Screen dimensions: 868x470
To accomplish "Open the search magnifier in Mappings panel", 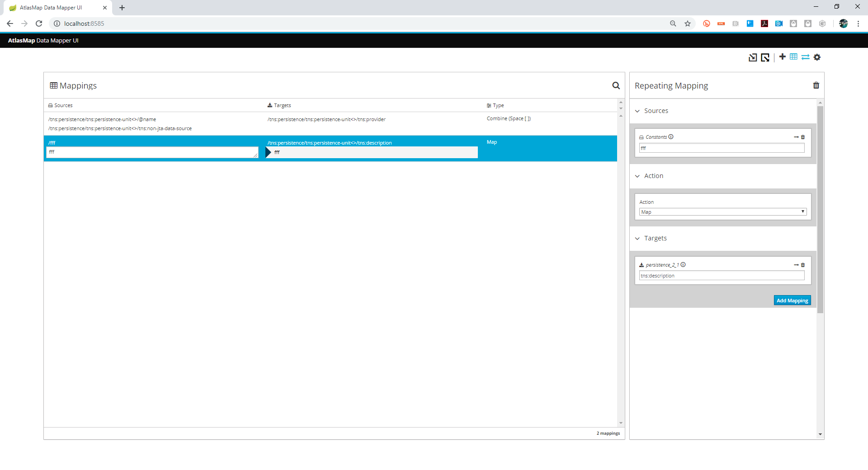I will (616, 85).
